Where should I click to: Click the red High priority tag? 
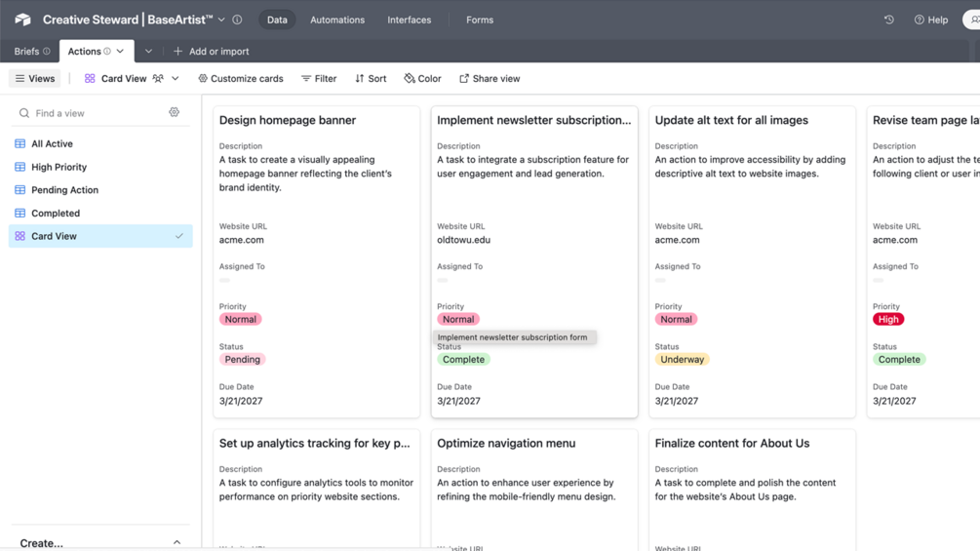pos(887,319)
